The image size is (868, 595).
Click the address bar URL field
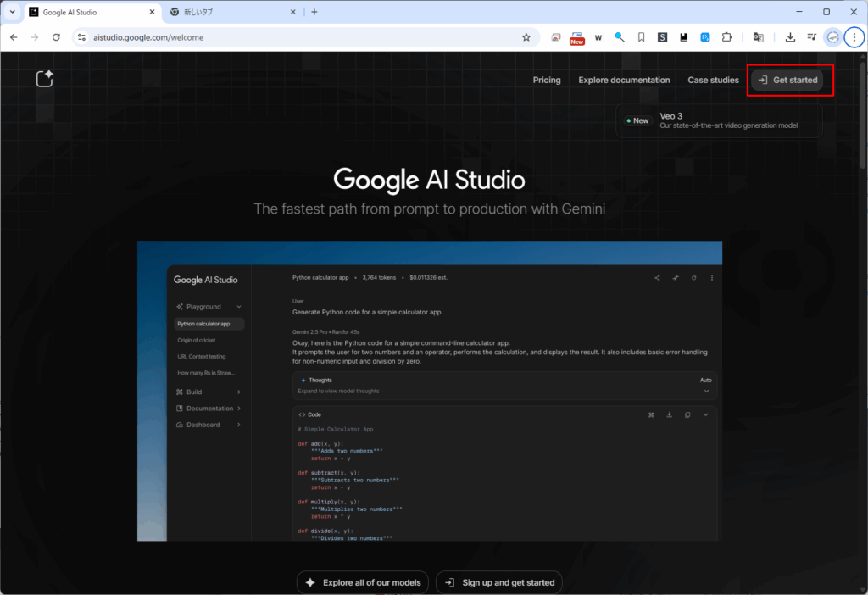tap(304, 37)
